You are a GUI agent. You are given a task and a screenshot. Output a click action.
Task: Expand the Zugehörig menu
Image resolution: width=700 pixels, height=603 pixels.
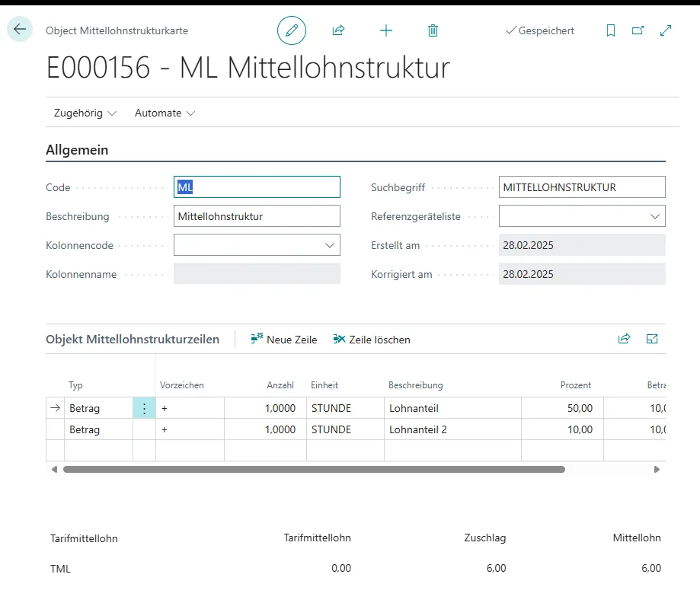[84, 113]
